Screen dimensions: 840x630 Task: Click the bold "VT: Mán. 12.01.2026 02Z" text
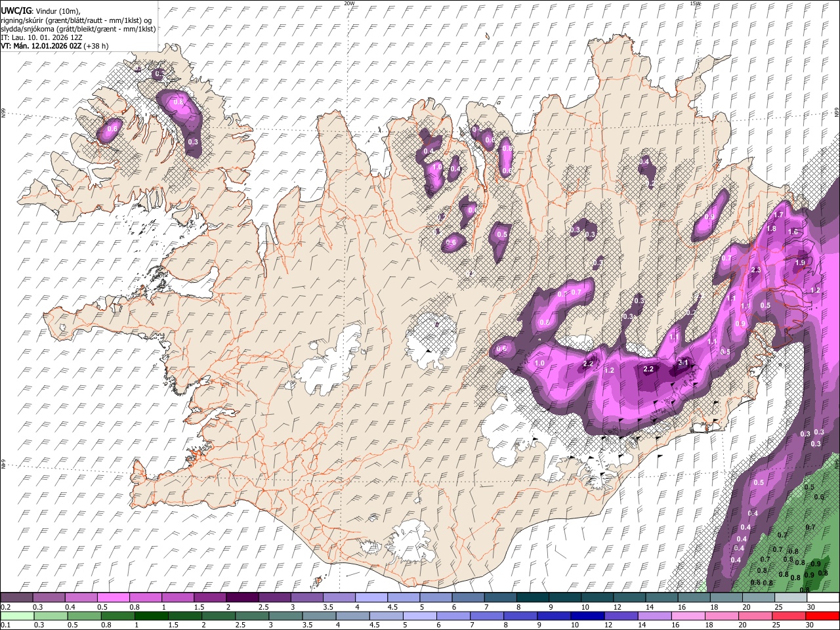click(x=41, y=46)
